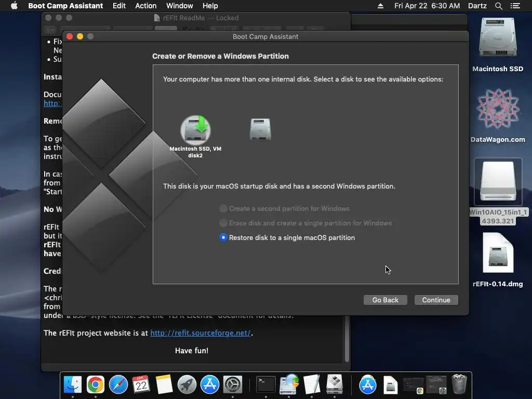This screenshot has height=399, width=532.
Task: Open Terminal from the dock
Action: pyautogui.click(x=265, y=384)
